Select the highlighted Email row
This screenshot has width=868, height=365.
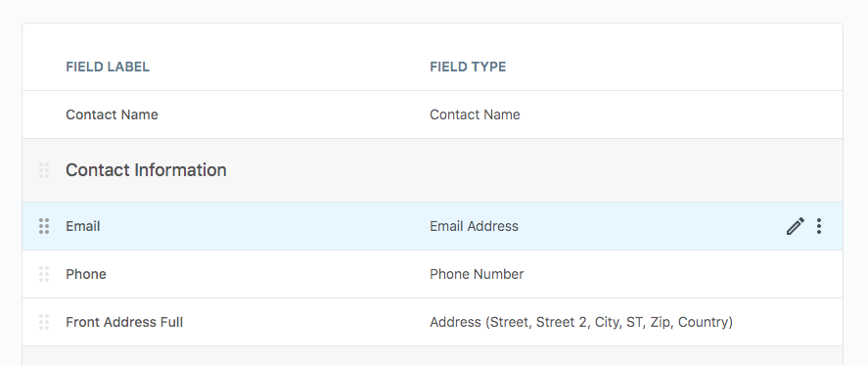[x=433, y=226]
